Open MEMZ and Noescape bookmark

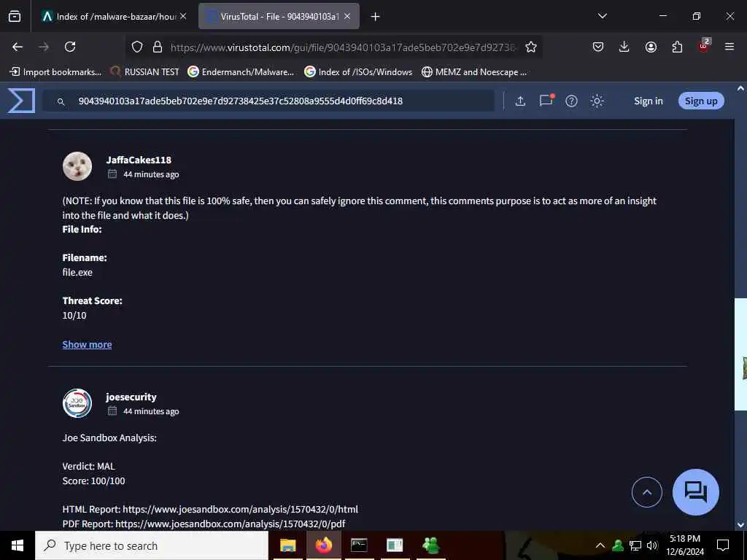[474, 72]
